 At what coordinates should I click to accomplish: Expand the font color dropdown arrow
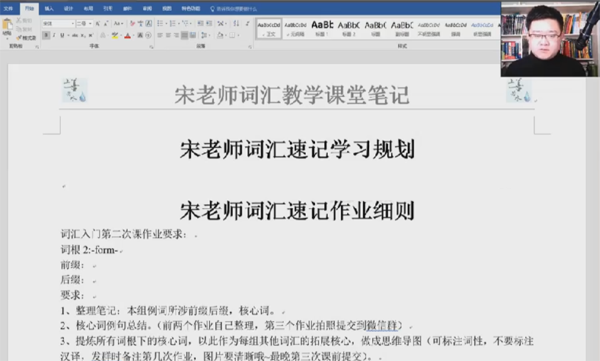pos(133,35)
